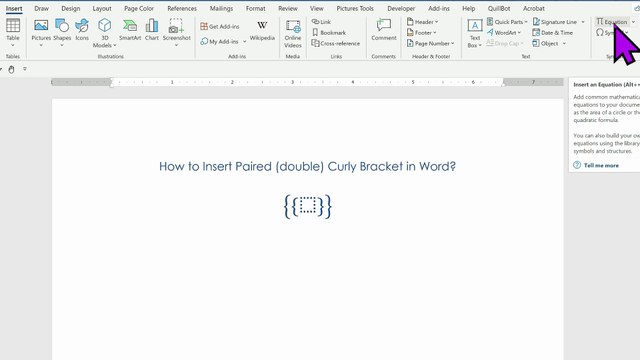
Task: Open the Object dropdown arrow
Action: tap(564, 43)
